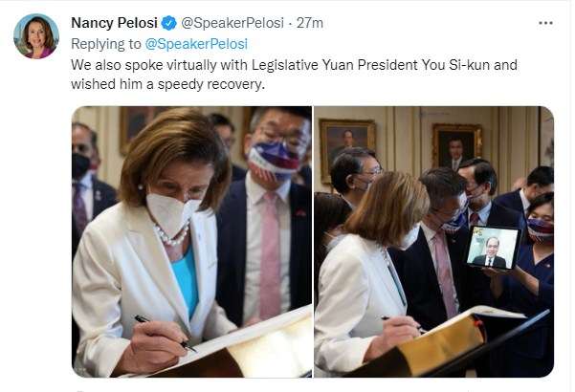575x392 pixels.
Task: Click the Nancy Pelosi display name
Action: (114, 23)
